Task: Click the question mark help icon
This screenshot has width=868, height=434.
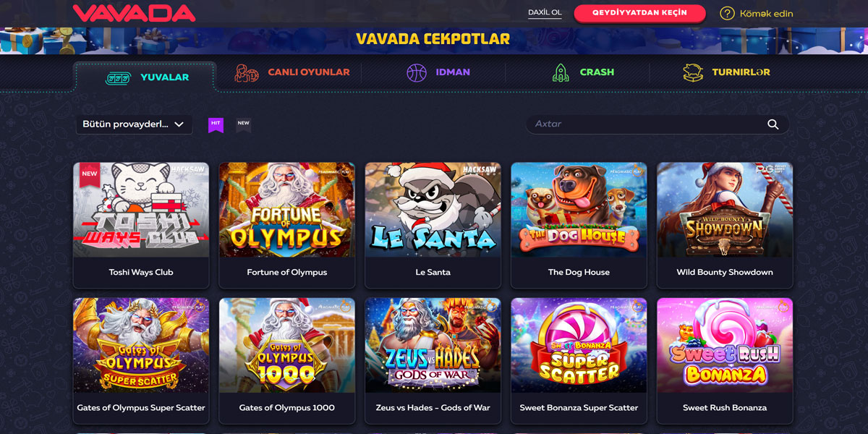Action: click(727, 13)
